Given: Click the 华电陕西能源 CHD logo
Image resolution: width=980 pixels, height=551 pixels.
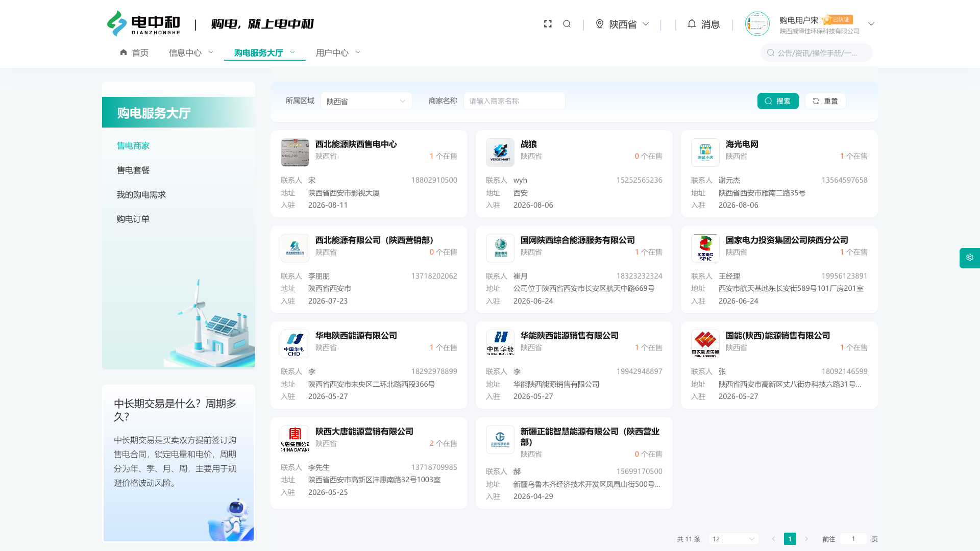Looking at the screenshot, I should click(x=295, y=343).
